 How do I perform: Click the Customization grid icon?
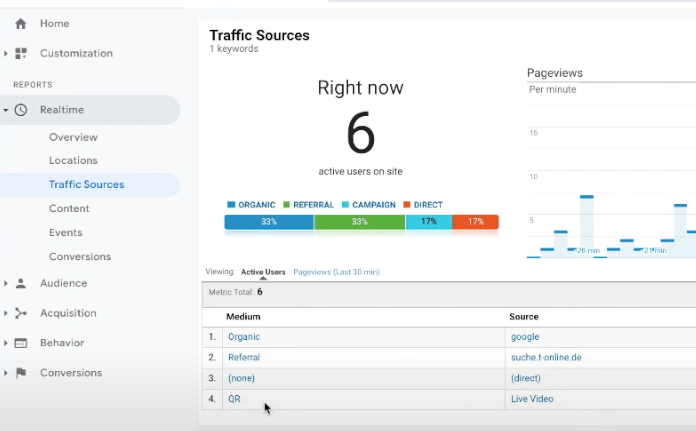coord(21,53)
